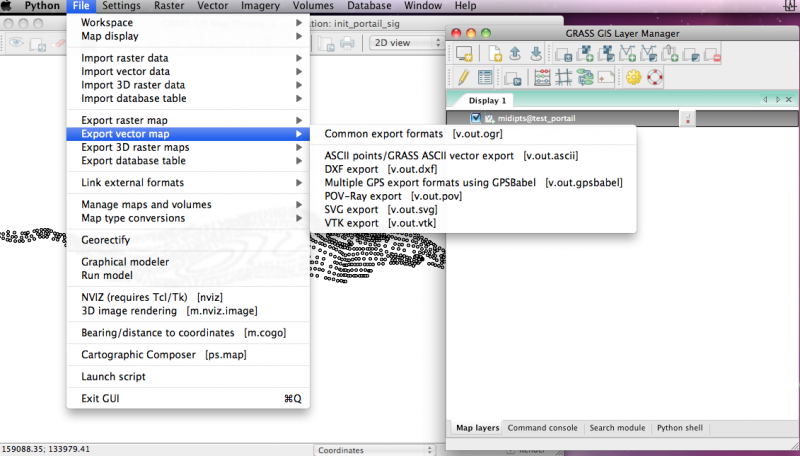Open the raster map calculator icon
This screenshot has width=800, height=456.
pyautogui.click(x=541, y=77)
